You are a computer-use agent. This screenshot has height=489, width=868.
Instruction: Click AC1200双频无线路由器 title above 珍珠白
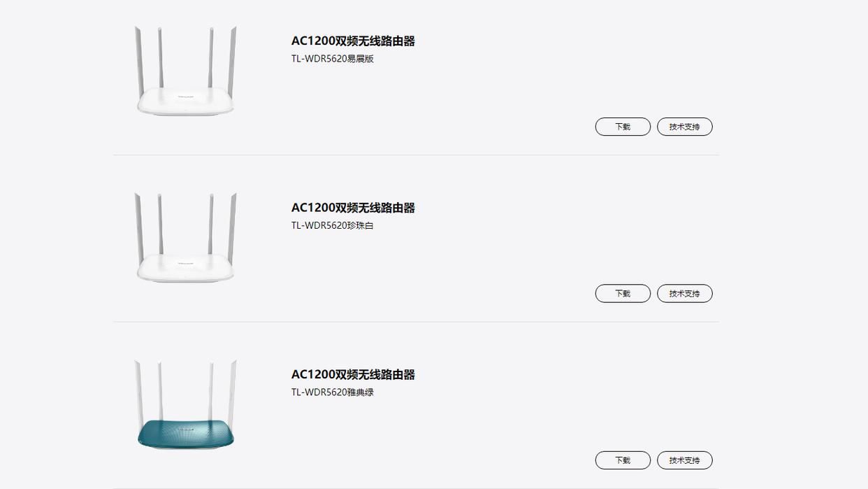353,208
